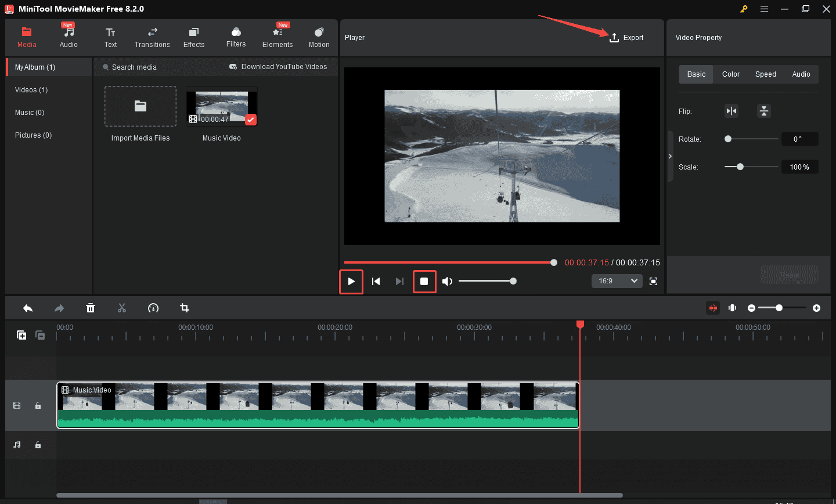The width and height of the screenshot is (836, 504).
Task: Switch to the Audio property tab
Action: click(x=801, y=74)
